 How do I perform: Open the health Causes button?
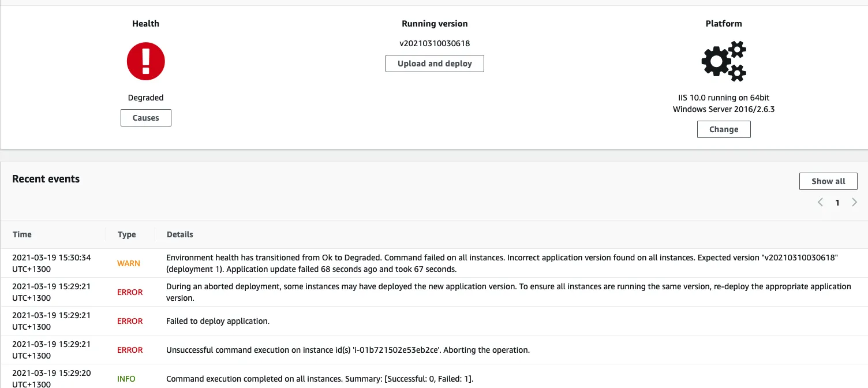pyautogui.click(x=146, y=118)
